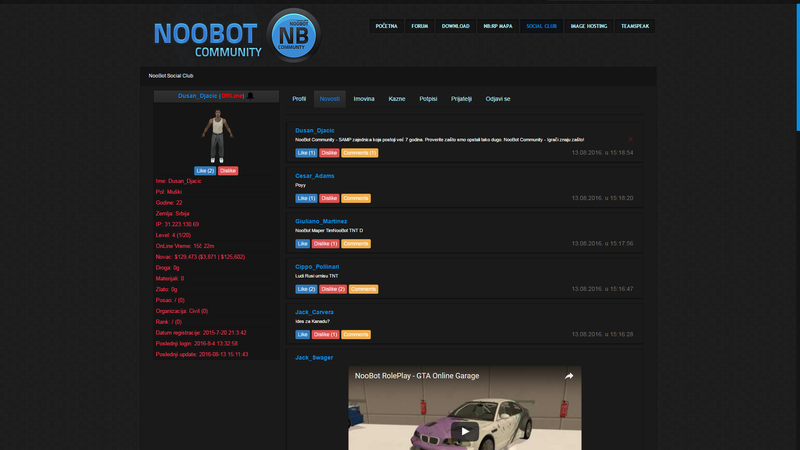This screenshot has height=450, width=800.
Task: Play the GTA Online Garage video
Action: (x=463, y=431)
